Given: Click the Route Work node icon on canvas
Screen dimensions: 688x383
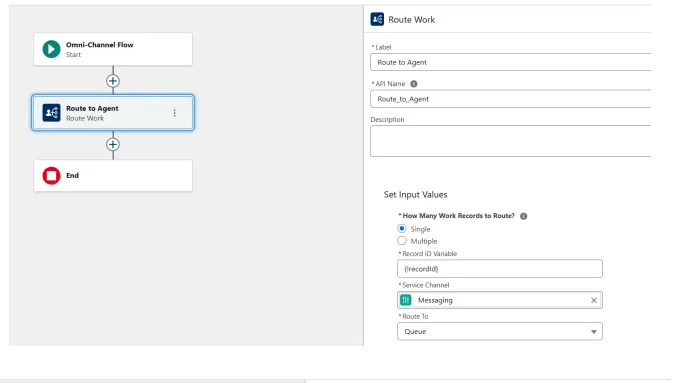Looking at the screenshot, I should (x=51, y=113).
